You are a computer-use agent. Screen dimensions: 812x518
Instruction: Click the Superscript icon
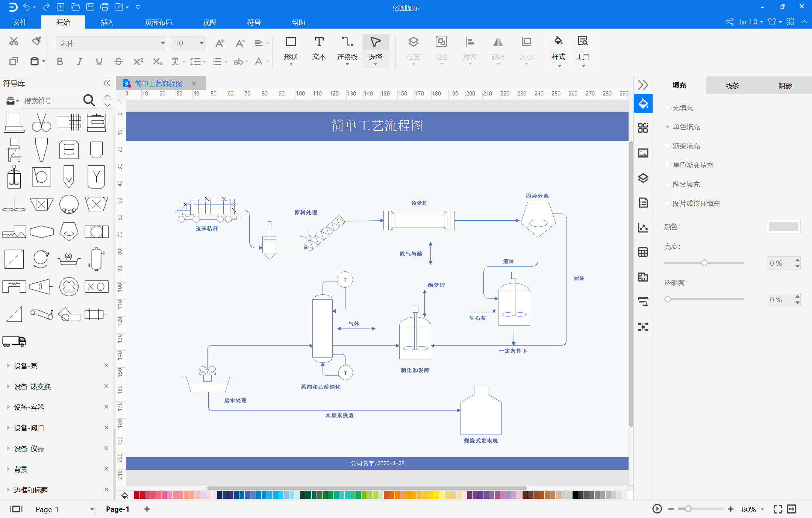point(138,62)
